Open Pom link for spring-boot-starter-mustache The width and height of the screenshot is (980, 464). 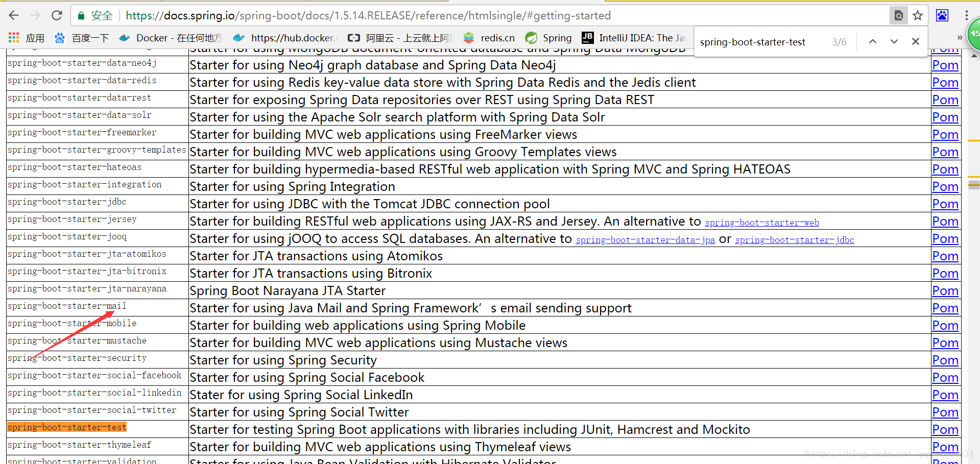click(945, 343)
